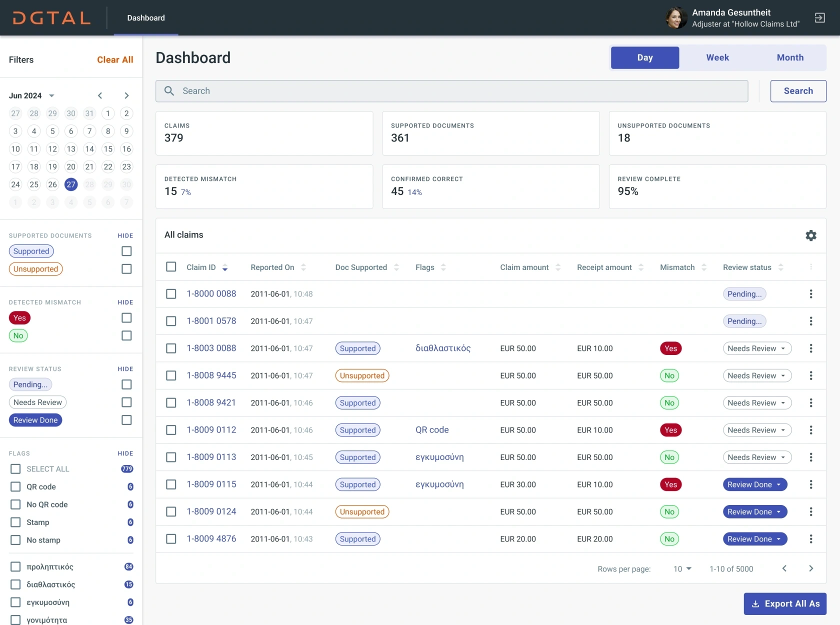Check the Unsupported documents filter checkbox

pos(126,269)
